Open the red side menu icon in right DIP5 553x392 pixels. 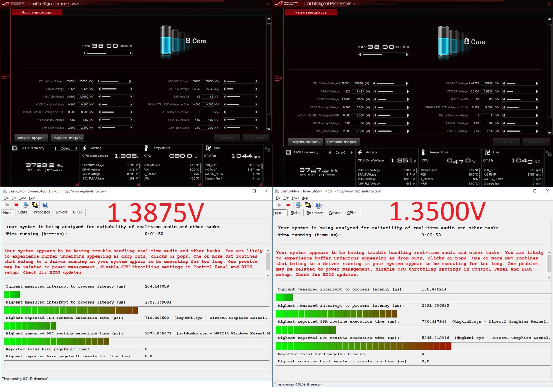[x=278, y=78]
